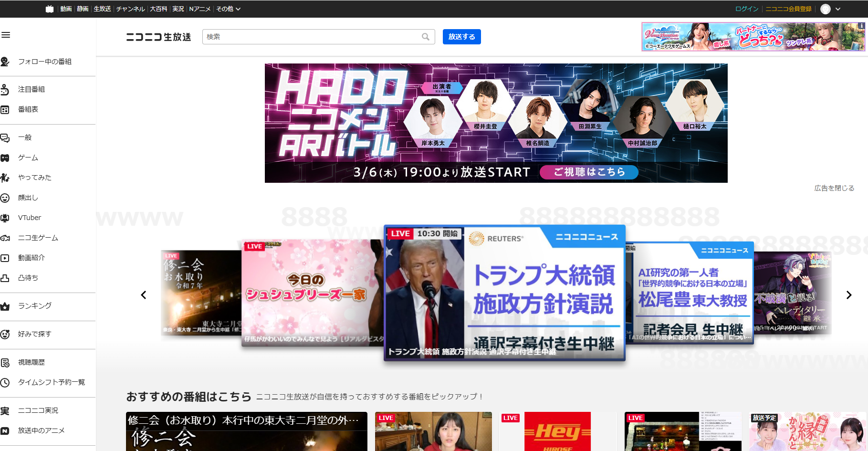The image size is (868, 451).
Task: Select the 顔出し category icon
Action: (x=6, y=197)
